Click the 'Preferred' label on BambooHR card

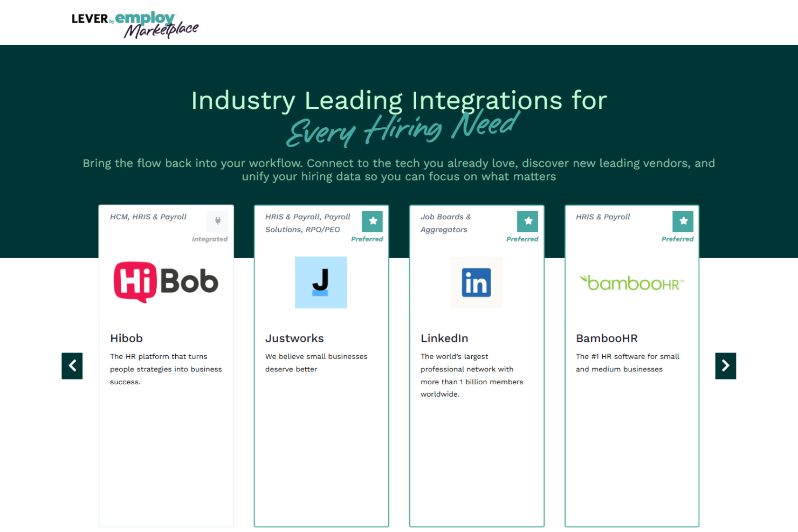point(678,239)
